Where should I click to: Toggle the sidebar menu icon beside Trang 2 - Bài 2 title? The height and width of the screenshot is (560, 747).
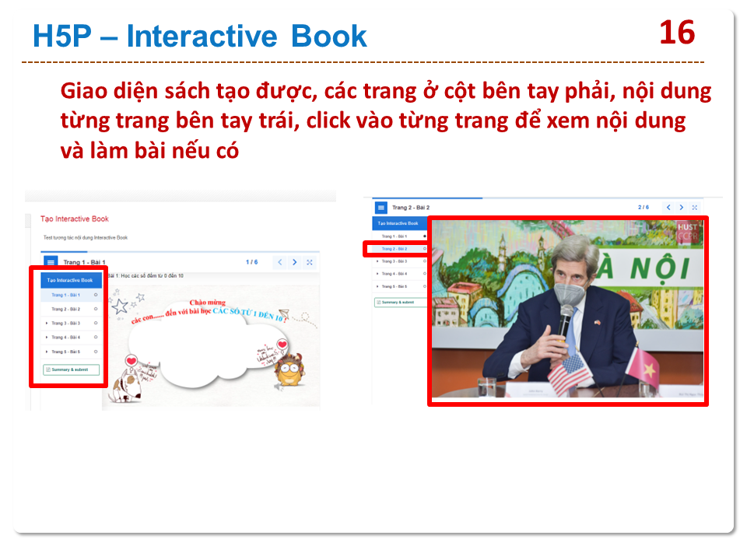(x=381, y=208)
